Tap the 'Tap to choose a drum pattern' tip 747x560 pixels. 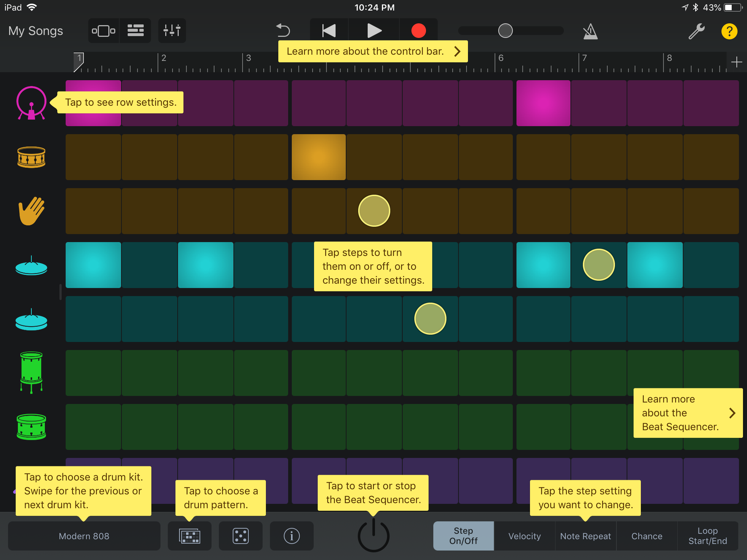pyautogui.click(x=221, y=498)
